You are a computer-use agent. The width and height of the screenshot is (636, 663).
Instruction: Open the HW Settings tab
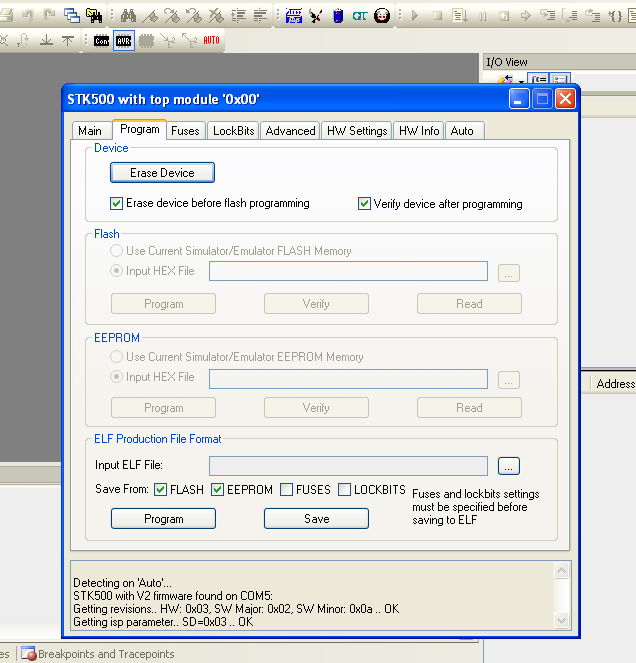[357, 131]
